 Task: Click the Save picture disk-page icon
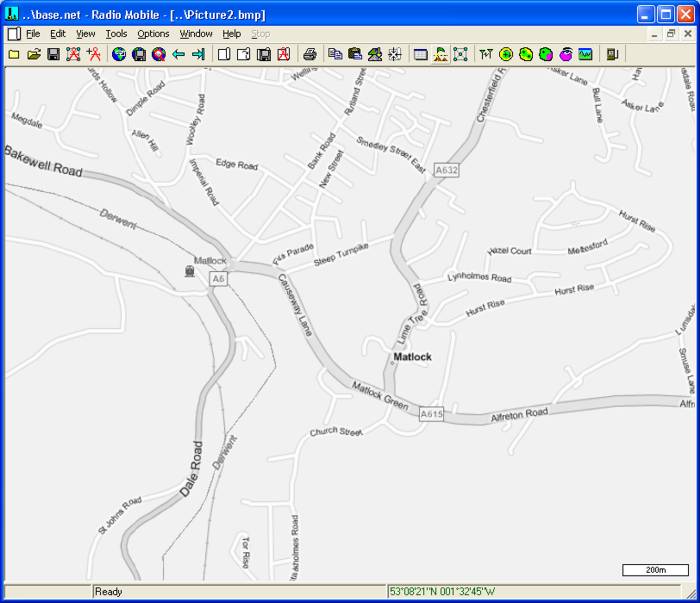(263, 54)
